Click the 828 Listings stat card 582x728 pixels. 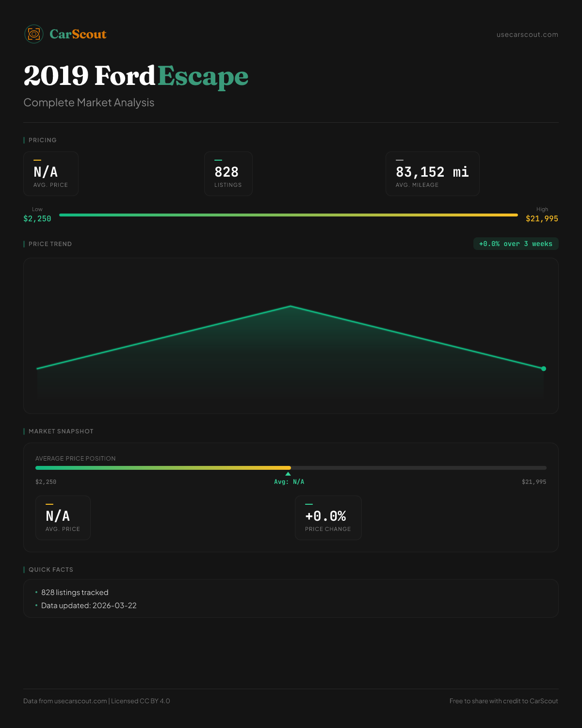[228, 174]
